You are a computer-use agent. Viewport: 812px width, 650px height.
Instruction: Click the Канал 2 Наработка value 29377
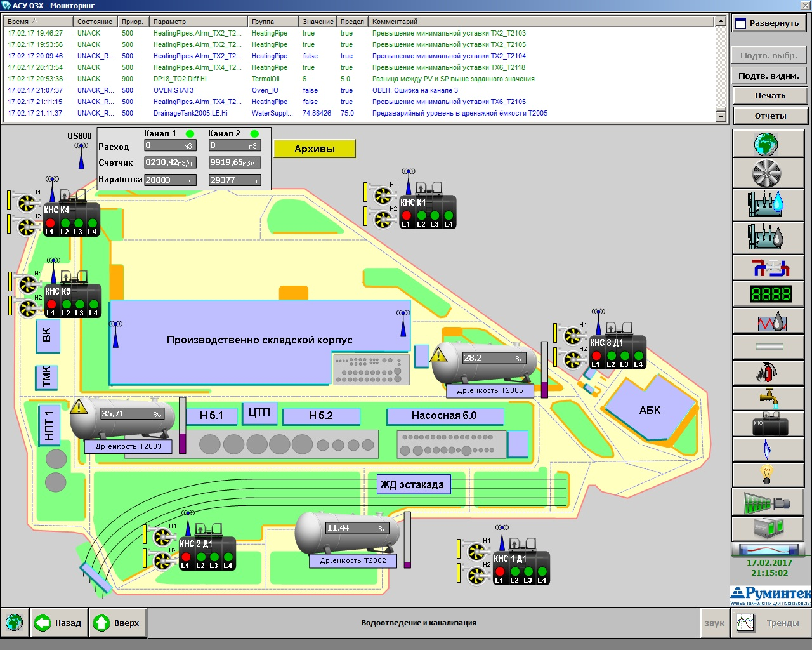tap(235, 180)
